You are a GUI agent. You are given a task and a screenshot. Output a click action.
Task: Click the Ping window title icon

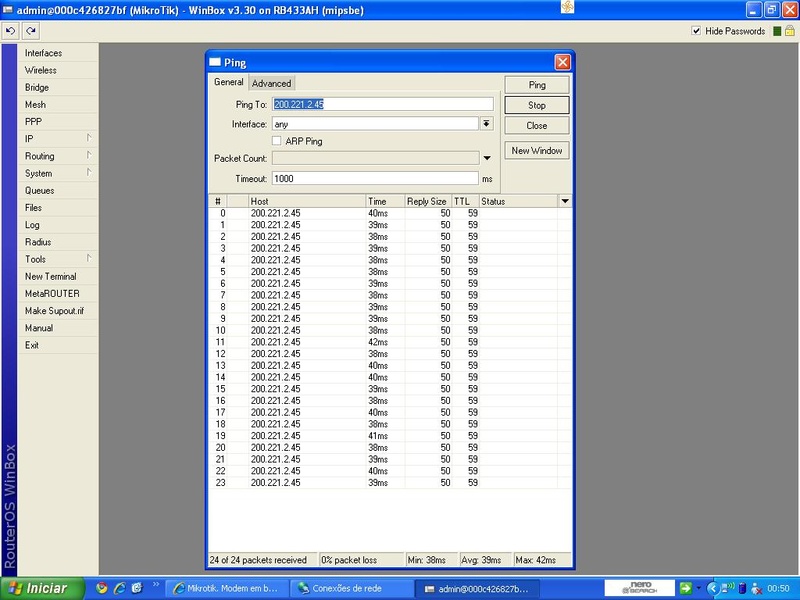pyautogui.click(x=215, y=62)
